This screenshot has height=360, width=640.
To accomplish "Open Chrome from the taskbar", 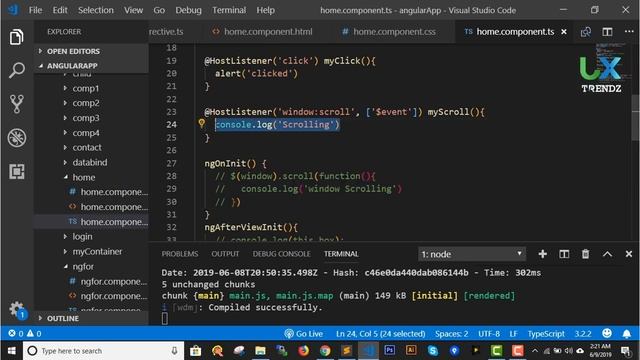I will (x=325, y=351).
